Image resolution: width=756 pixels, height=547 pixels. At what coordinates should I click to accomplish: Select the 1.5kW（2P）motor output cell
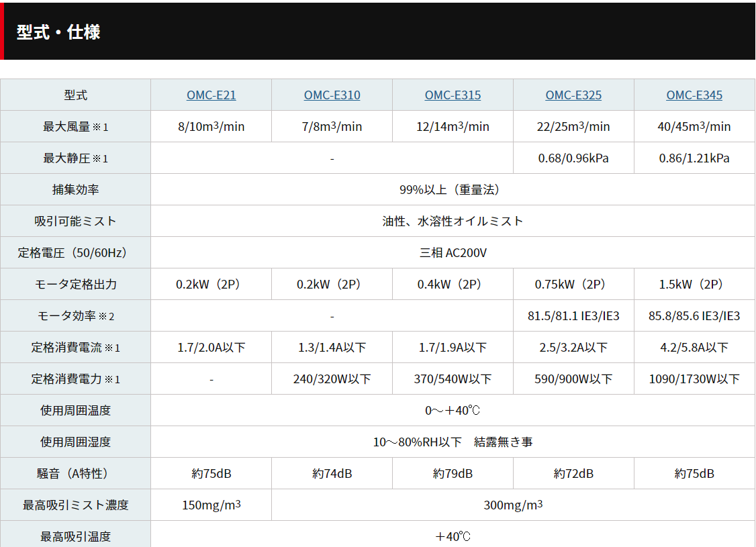(x=694, y=285)
